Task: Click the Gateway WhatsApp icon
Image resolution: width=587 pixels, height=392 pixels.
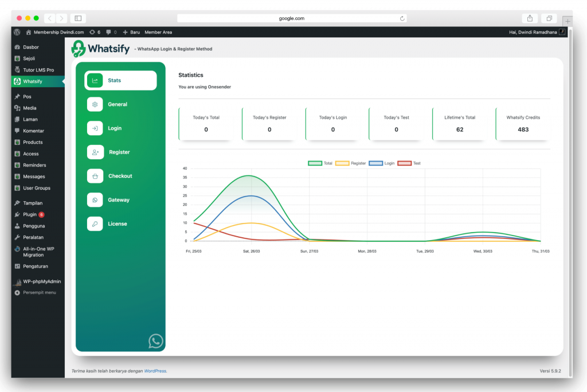Action: 95,200
